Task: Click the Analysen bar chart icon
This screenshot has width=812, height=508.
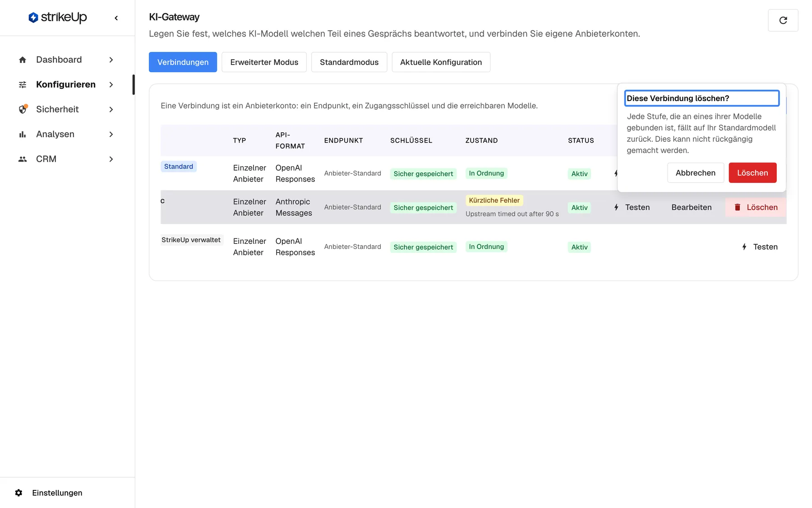Action: click(x=23, y=134)
